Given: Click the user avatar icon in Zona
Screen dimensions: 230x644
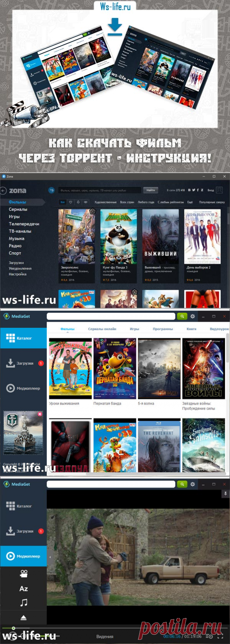Looking at the screenshot, I should 220,190.
